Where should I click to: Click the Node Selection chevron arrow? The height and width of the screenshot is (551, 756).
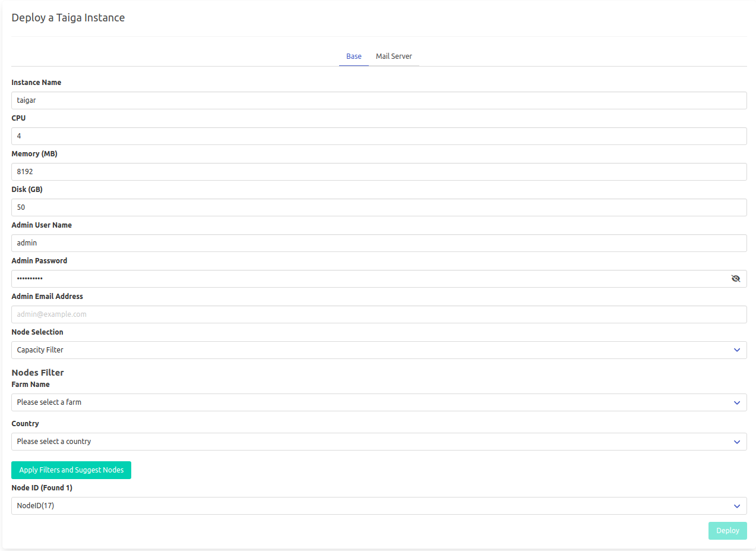point(737,350)
